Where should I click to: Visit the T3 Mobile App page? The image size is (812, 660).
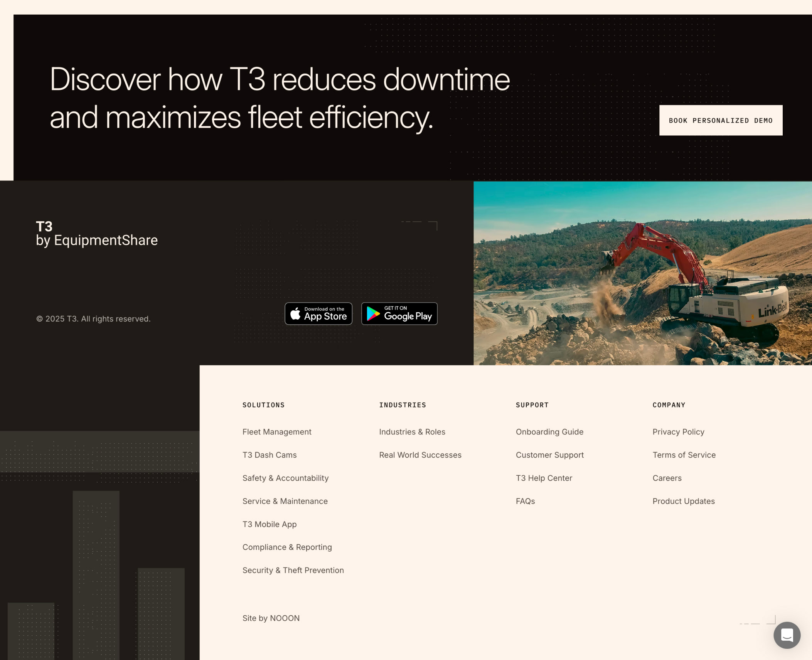[270, 524]
